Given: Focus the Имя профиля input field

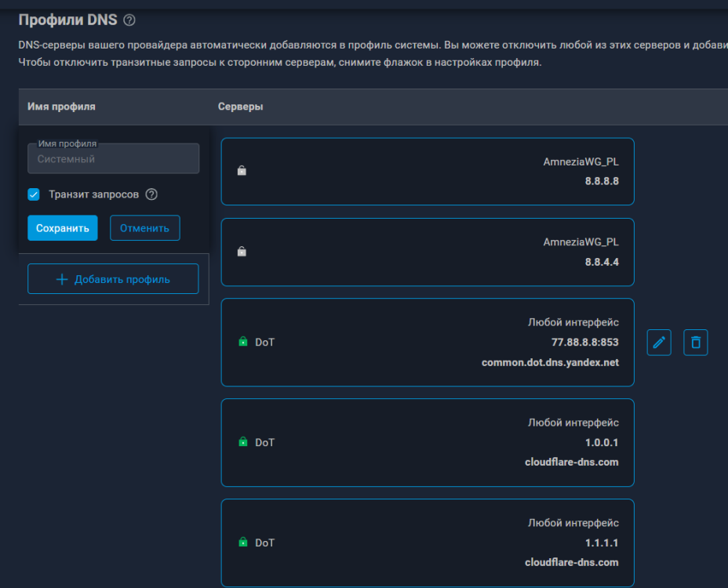Looking at the screenshot, I should 113,159.
